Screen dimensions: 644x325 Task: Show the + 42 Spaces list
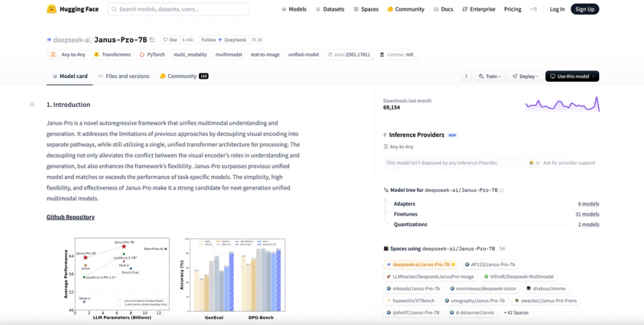[x=516, y=313]
